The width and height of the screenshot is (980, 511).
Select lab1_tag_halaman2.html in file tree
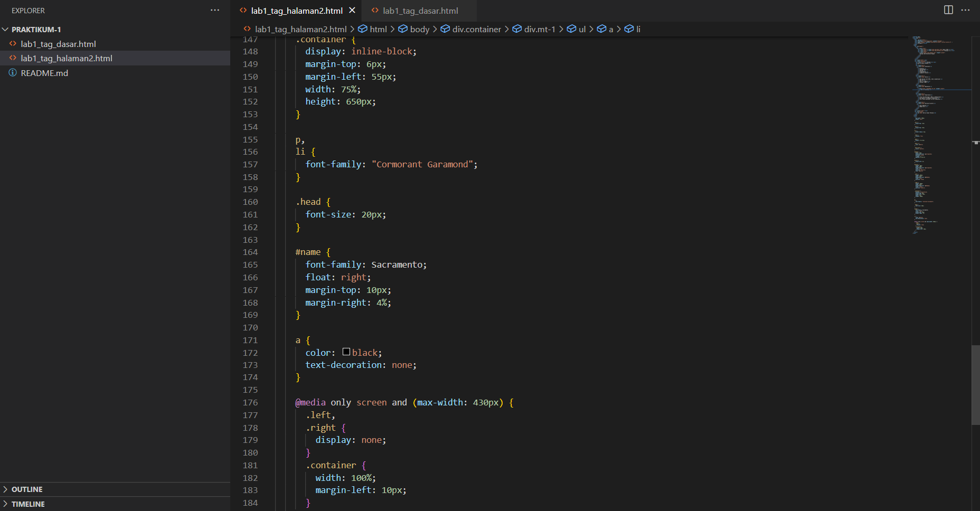[115, 58]
